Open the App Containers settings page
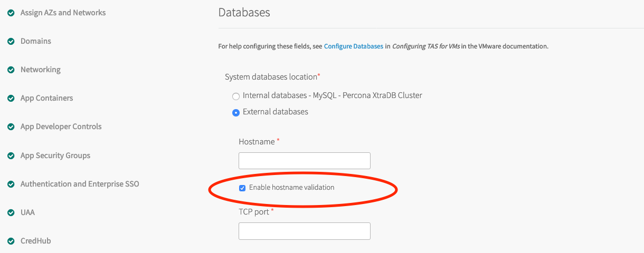 click(x=46, y=98)
